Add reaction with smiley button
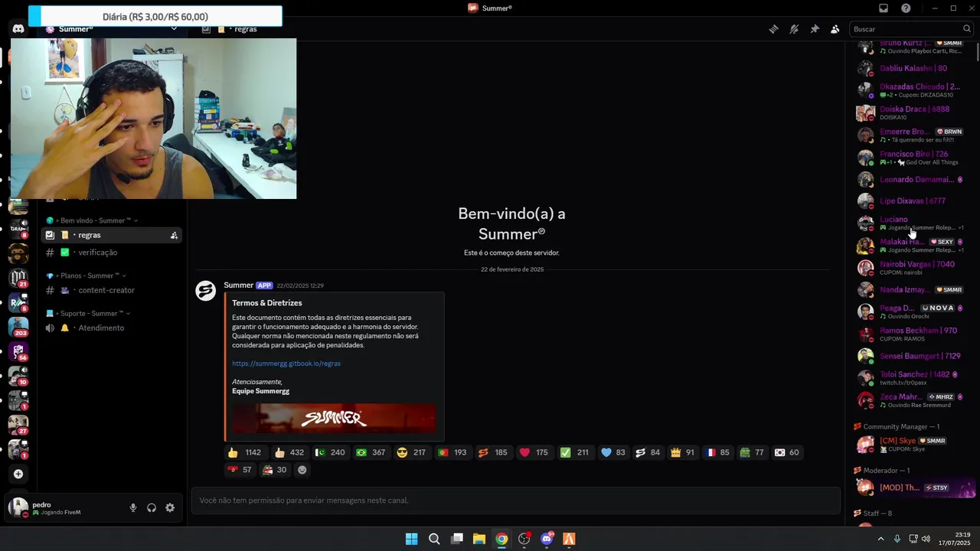This screenshot has height=551, width=980. coord(302,470)
